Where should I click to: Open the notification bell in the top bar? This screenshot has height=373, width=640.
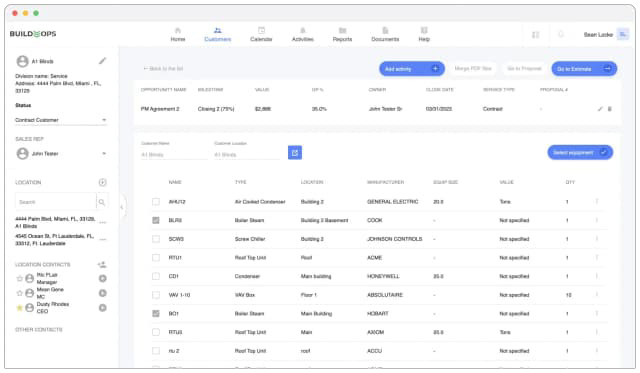click(x=561, y=35)
